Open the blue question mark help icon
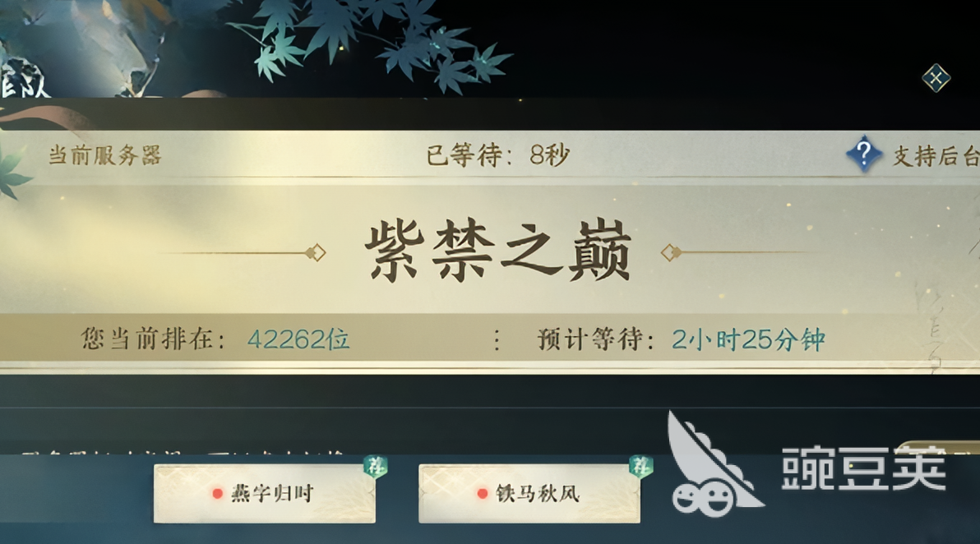This screenshot has width=980, height=544. (x=864, y=154)
